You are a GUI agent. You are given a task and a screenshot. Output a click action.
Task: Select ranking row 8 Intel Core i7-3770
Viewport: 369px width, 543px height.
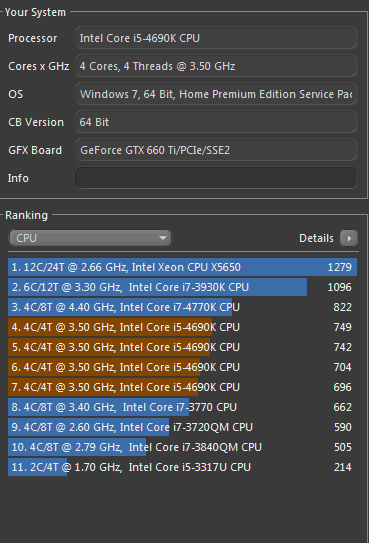tap(182, 407)
